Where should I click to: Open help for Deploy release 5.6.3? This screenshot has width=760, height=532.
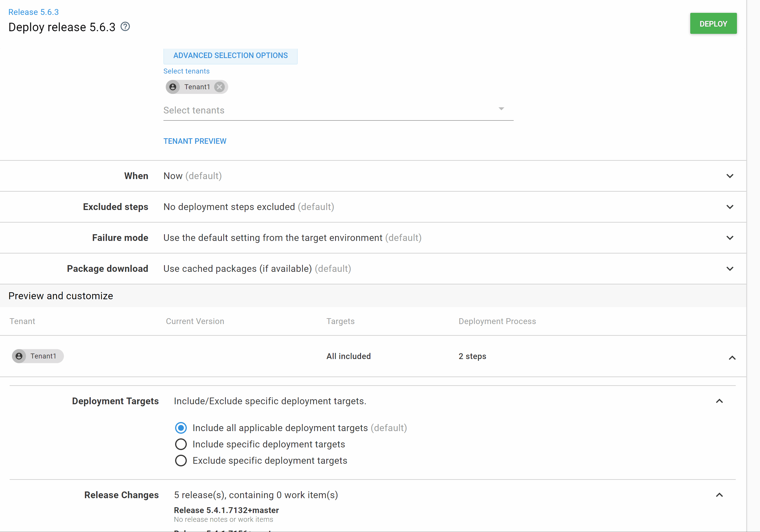[x=125, y=27]
